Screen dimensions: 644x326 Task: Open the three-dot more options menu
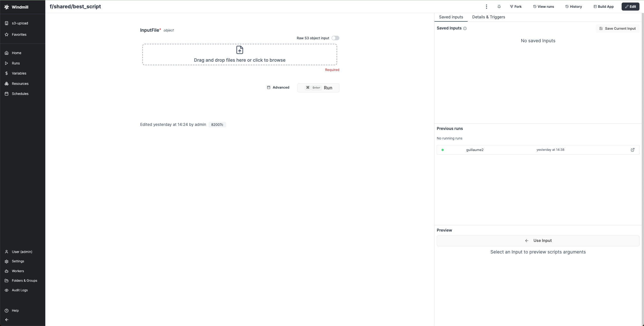[x=487, y=7]
